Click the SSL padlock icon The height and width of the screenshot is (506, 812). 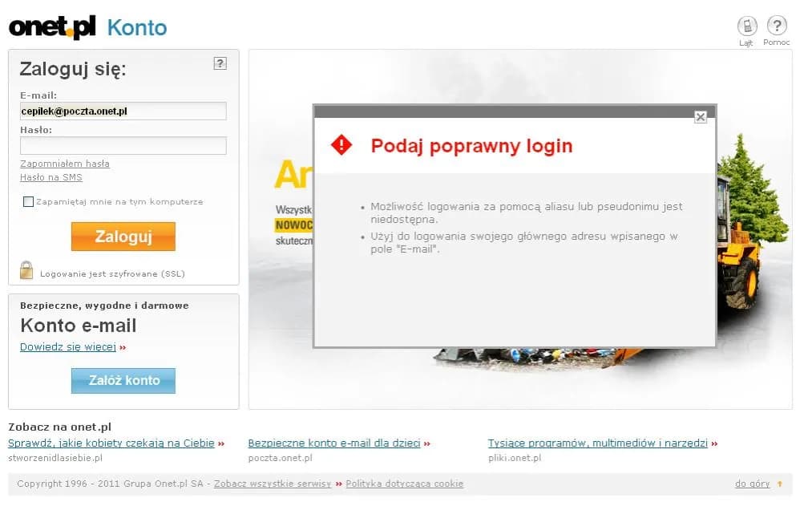[25, 270]
